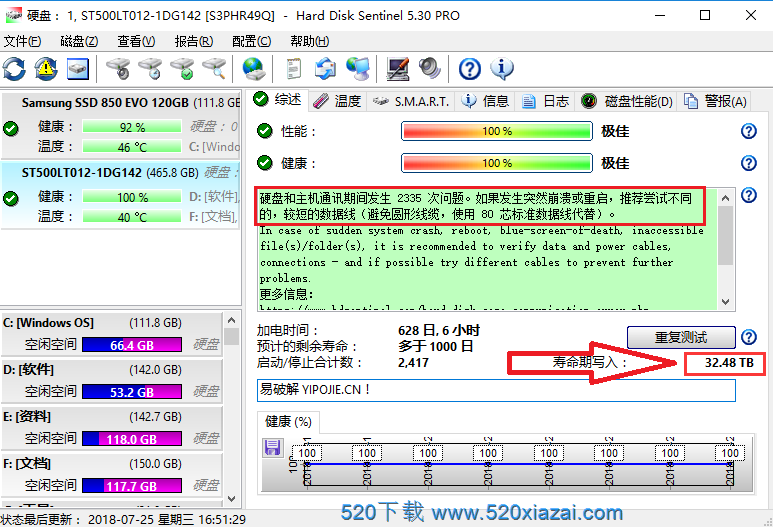Open the 配置(C) menu
This screenshot has height=527, width=773.
[x=251, y=41]
